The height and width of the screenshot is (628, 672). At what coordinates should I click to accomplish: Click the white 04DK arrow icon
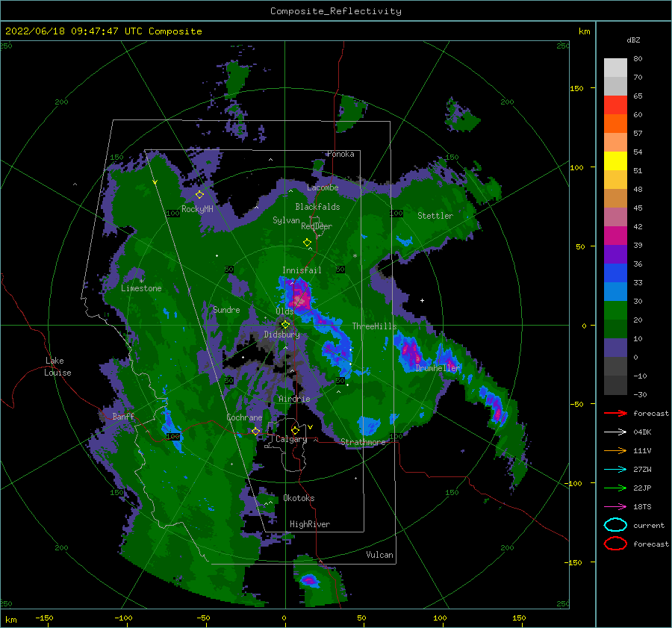[x=615, y=432]
